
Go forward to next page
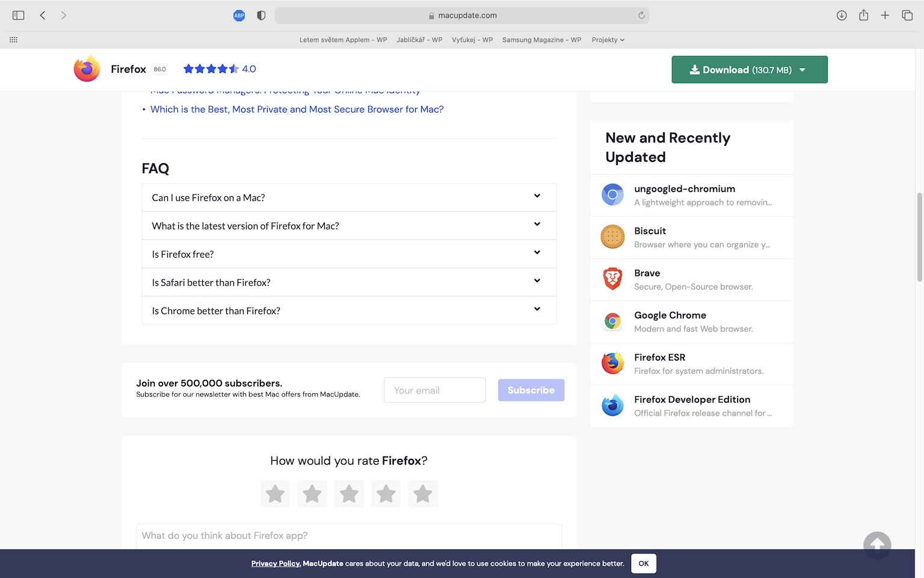63,15
